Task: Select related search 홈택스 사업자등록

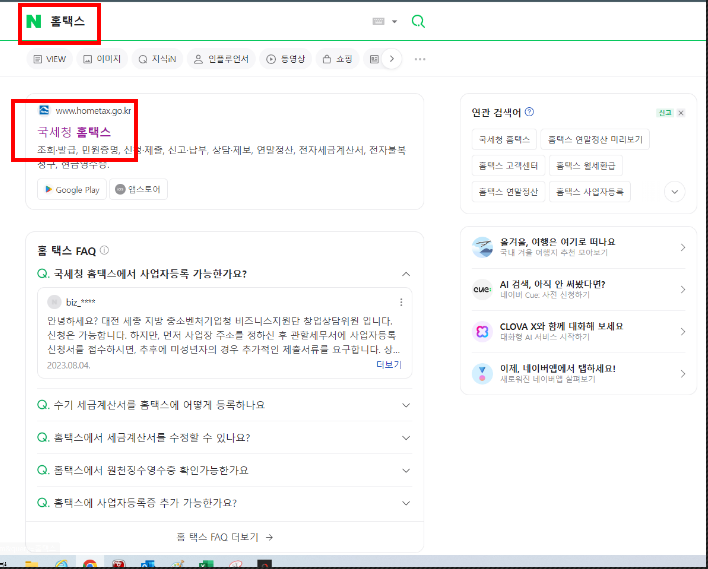Action: tap(590, 192)
